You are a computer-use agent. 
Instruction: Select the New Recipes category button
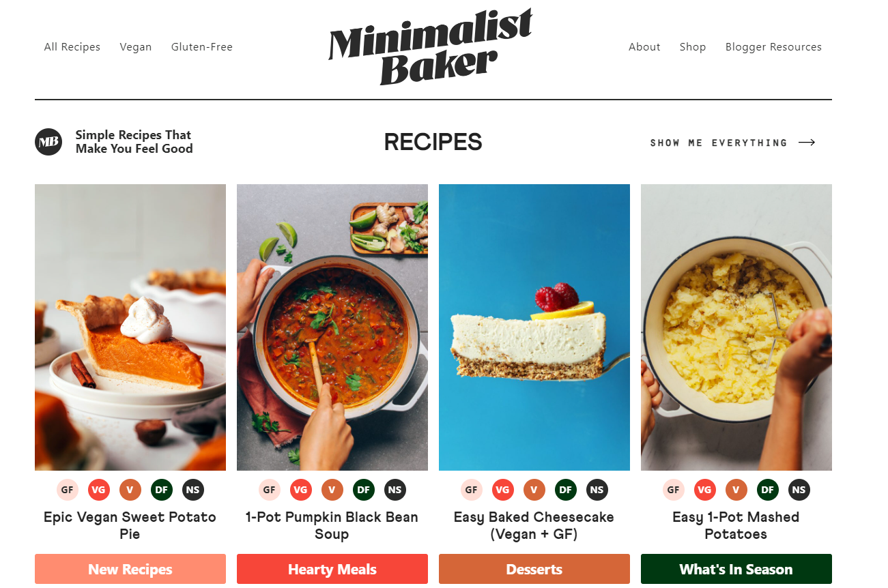tap(130, 569)
